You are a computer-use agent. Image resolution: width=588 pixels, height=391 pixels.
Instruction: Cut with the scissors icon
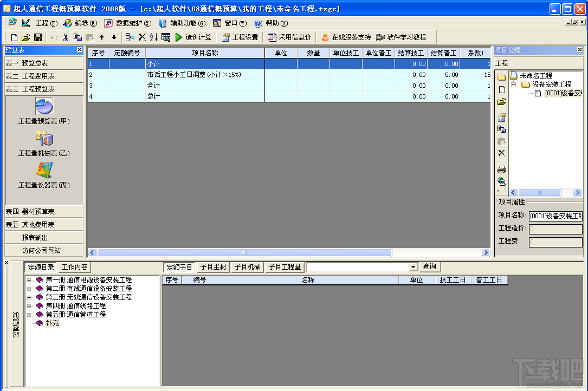pos(66,37)
